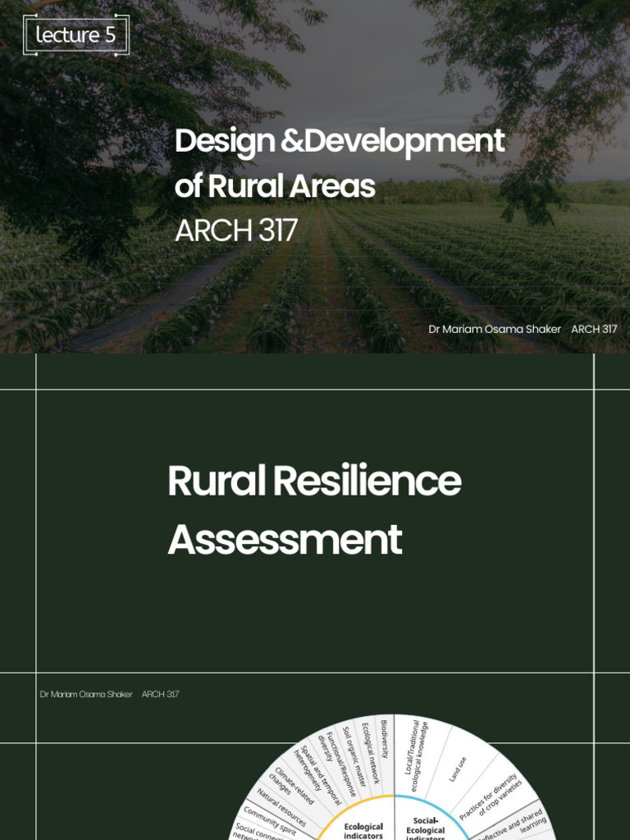The image size is (630, 840).
Task: Select the "Biodiversity" wheel segment
Action: [x=384, y=739]
